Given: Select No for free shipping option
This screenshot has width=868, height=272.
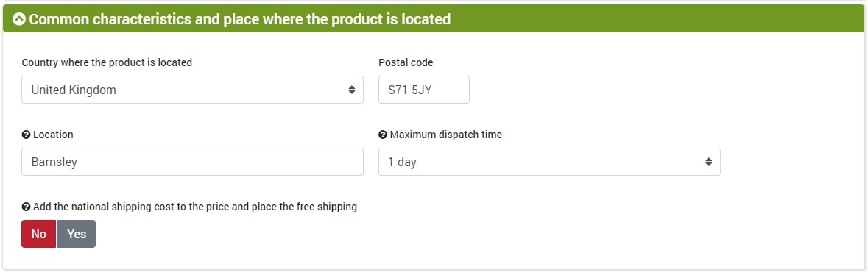Looking at the screenshot, I should [x=39, y=234].
